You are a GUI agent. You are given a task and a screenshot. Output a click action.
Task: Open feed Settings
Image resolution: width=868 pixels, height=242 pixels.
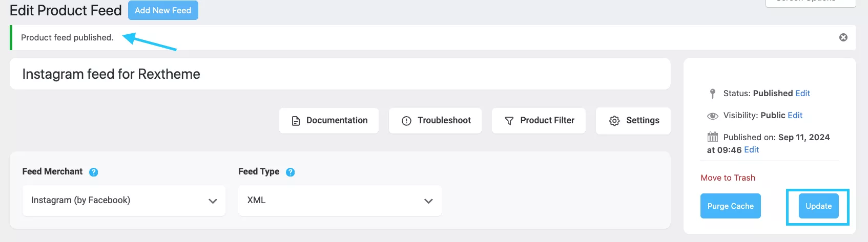(x=633, y=121)
